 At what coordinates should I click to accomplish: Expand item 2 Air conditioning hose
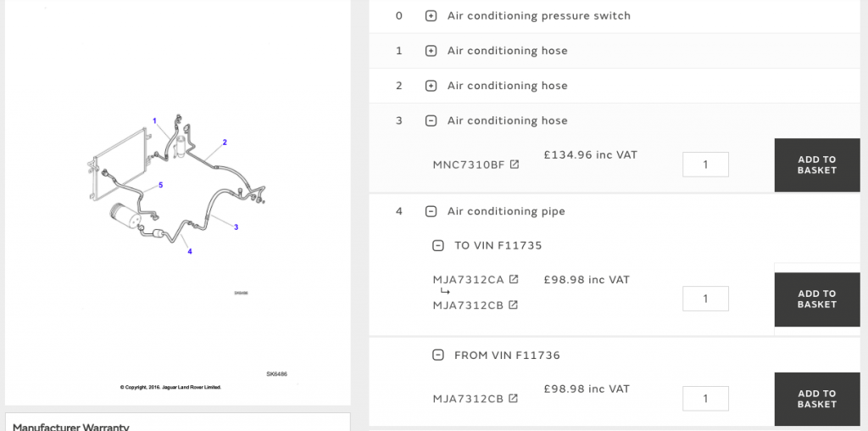(x=431, y=86)
